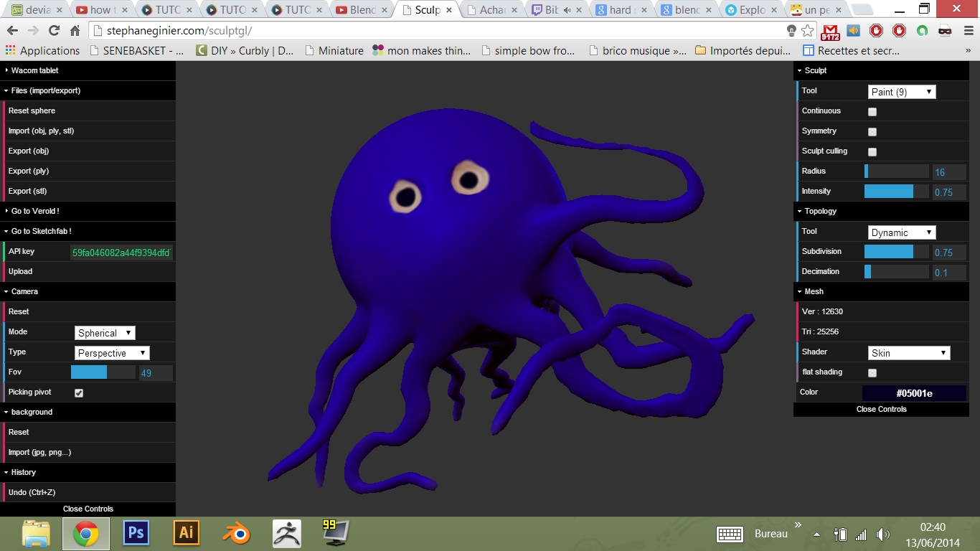Image resolution: width=980 pixels, height=551 pixels.
Task: Open the Gmail checker extension icon
Action: pyautogui.click(x=830, y=31)
